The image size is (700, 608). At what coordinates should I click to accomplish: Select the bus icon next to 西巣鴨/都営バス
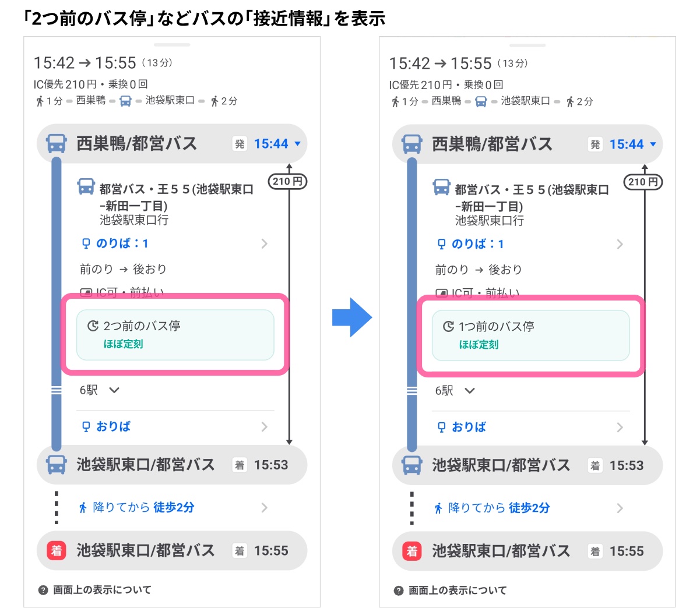(55, 143)
